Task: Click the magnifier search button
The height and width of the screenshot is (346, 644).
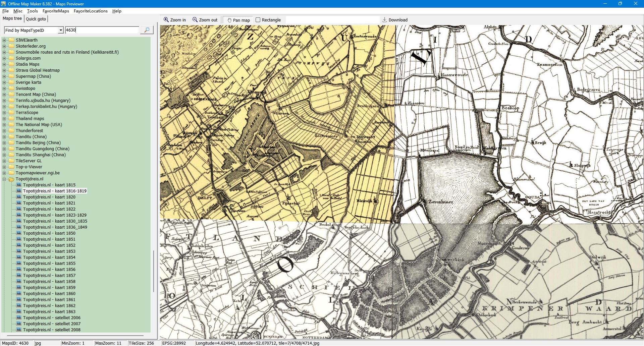Action: 147,30
